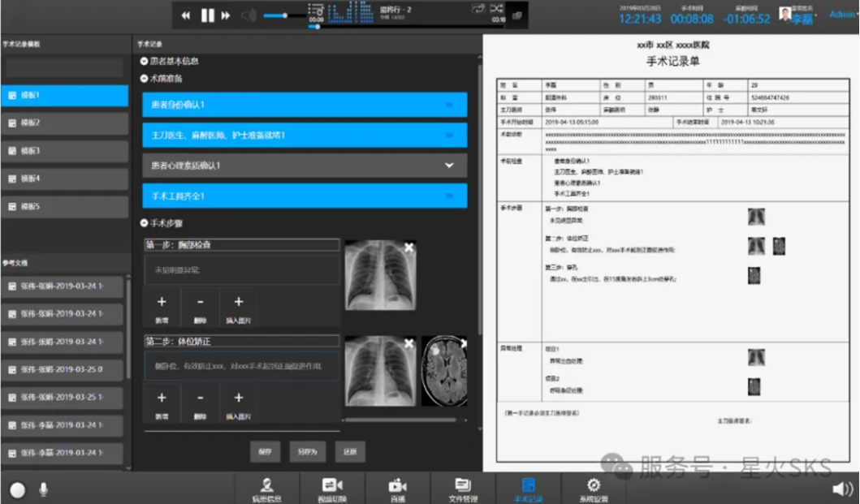Screen dimensions: 860x504
Task: Remove the first step chest X-ray image
Action: (x=409, y=248)
